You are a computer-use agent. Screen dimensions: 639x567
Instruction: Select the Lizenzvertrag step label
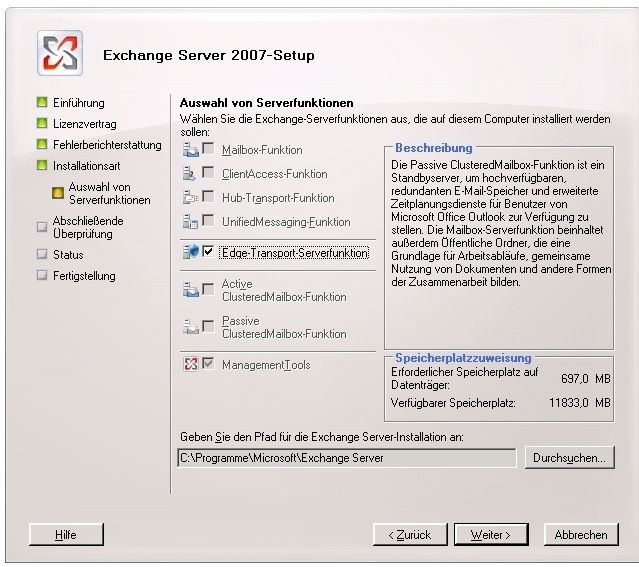[x=85, y=124]
